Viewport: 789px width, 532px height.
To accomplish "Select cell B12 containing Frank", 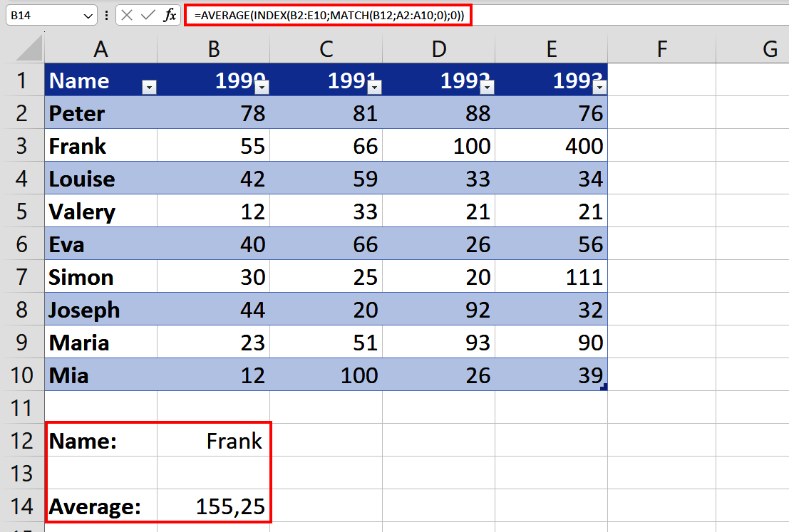I will pos(213,441).
